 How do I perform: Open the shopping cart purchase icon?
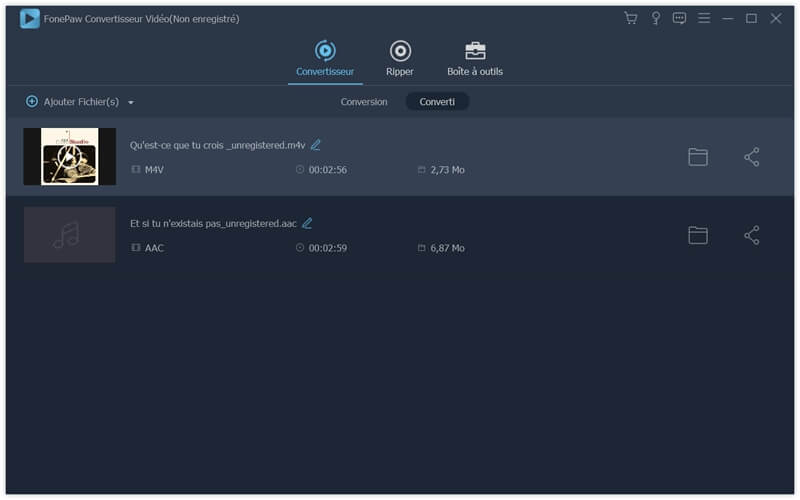click(x=630, y=18)
